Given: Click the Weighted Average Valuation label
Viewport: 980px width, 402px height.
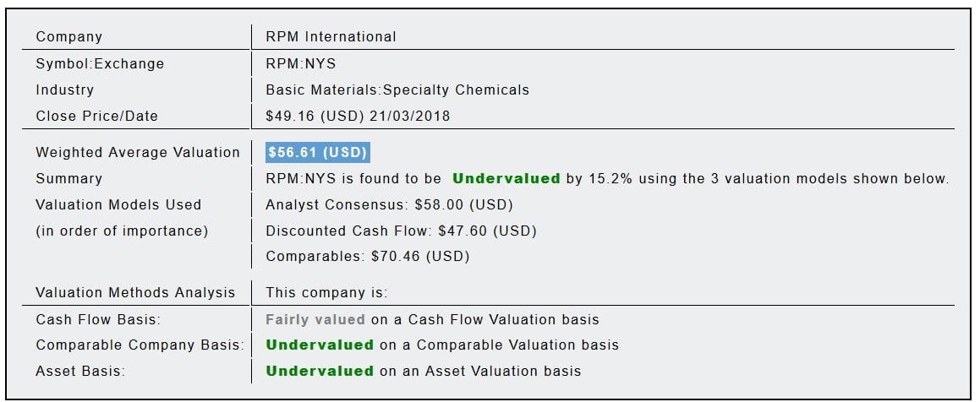Looking at the screenshot, I should click(138, 152).
